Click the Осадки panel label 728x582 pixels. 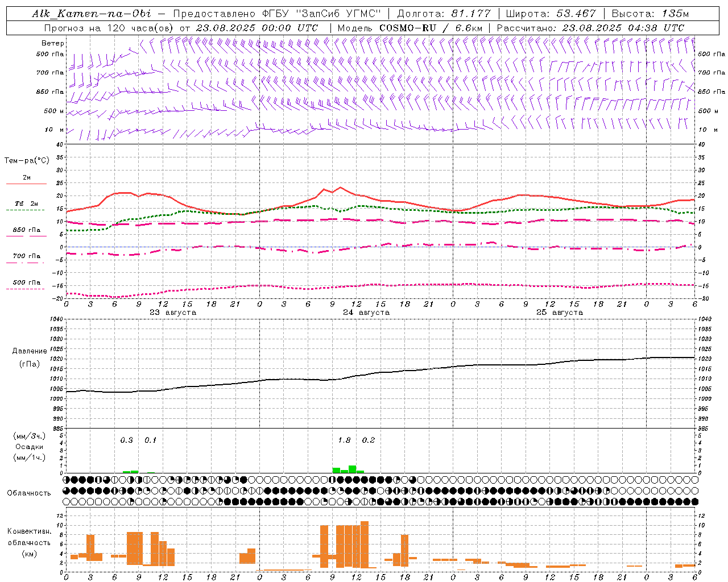(30, 447)
